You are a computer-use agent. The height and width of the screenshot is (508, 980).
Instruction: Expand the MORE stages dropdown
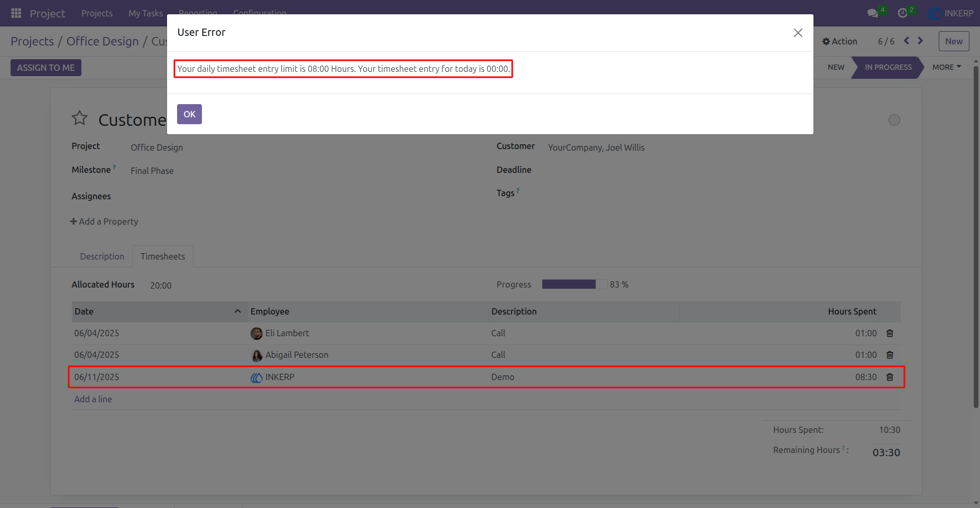(x=947, y=67)
